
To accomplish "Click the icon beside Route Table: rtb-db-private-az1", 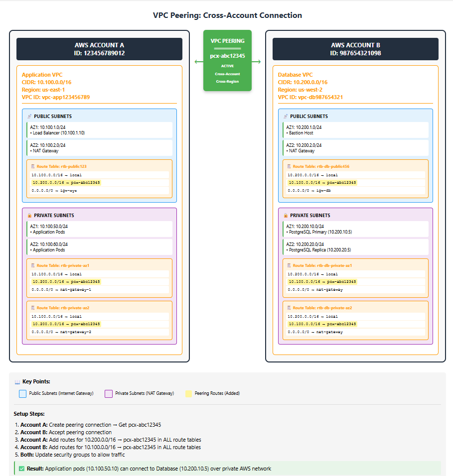I will tap(289, 265).
